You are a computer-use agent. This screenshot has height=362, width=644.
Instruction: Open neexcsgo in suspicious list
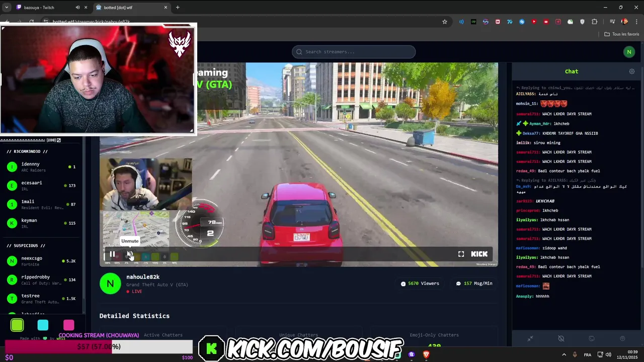point(41,261)
